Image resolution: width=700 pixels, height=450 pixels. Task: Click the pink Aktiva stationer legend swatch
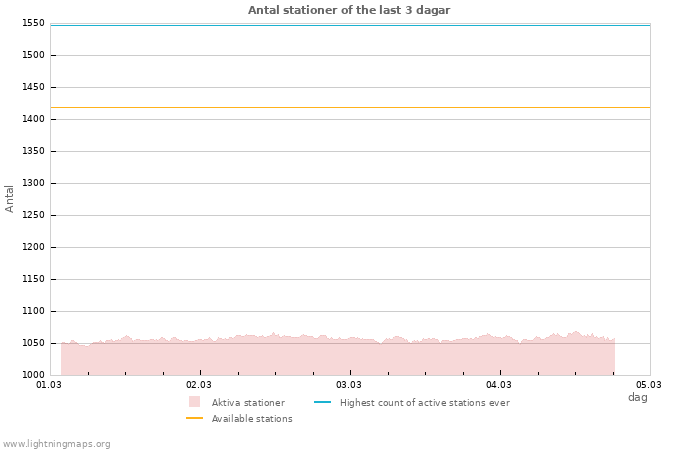point(194,402)
